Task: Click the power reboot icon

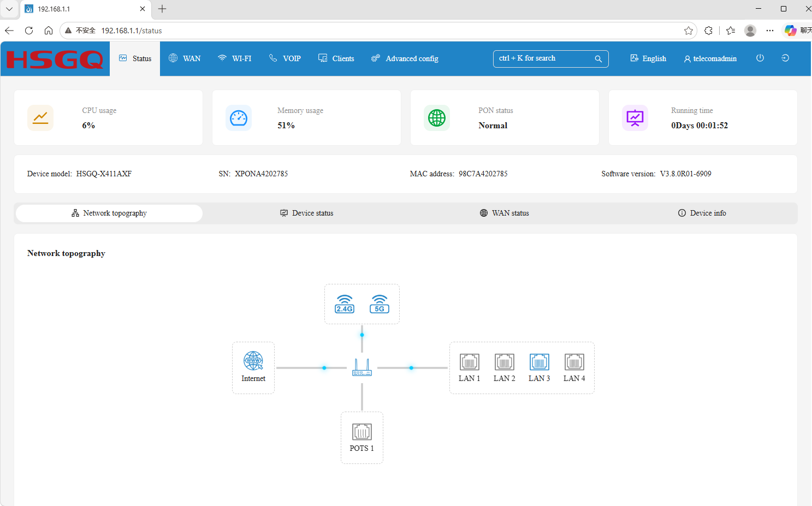Action: point(760,58)
